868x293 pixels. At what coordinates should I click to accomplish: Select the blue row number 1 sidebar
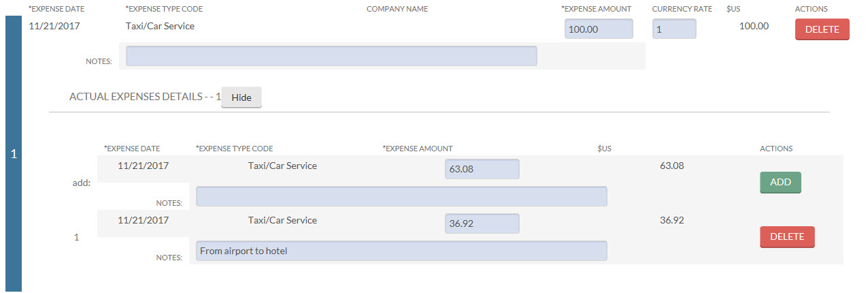pyautogui.click(x=14, y=155)
